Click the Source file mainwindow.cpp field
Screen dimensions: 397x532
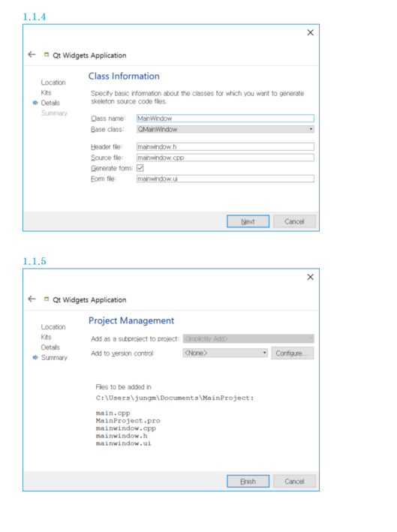tap(225, 158)
